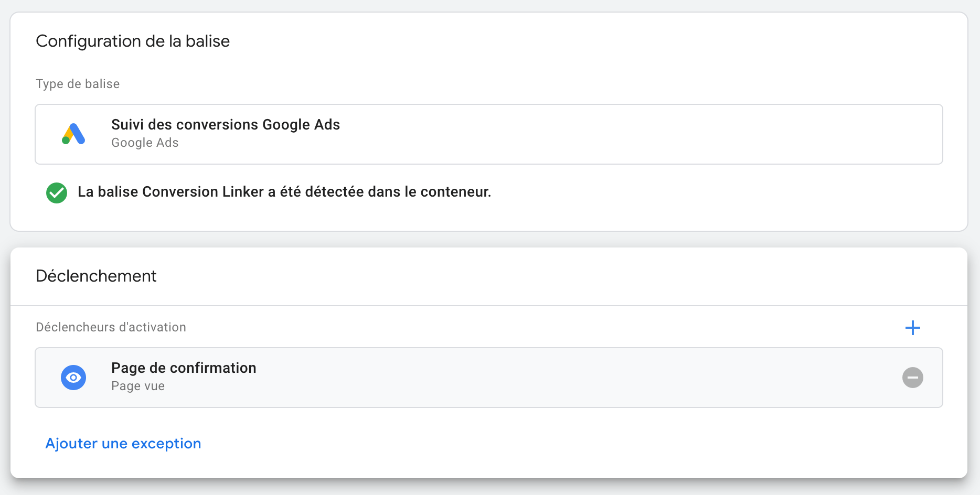The height and width of the screenshot is (495, 980).
Task: Click blank area of the Déclenchement card header
Action: pos(525,276)
